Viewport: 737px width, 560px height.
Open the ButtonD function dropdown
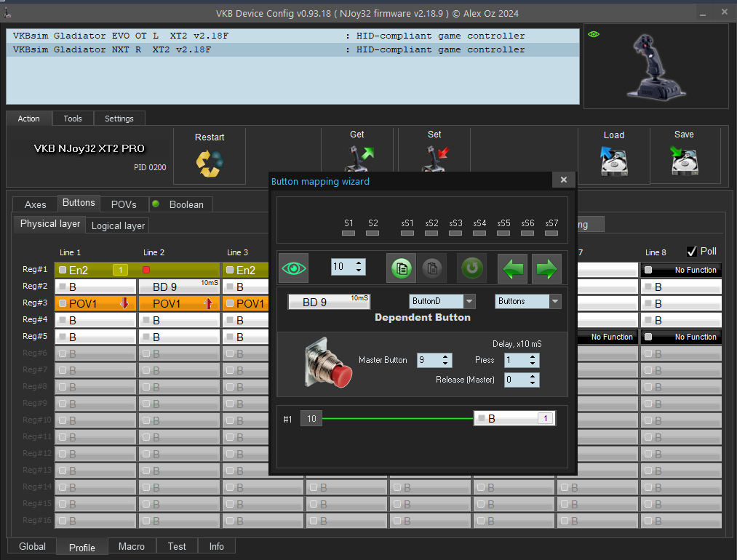coord(469,301)
